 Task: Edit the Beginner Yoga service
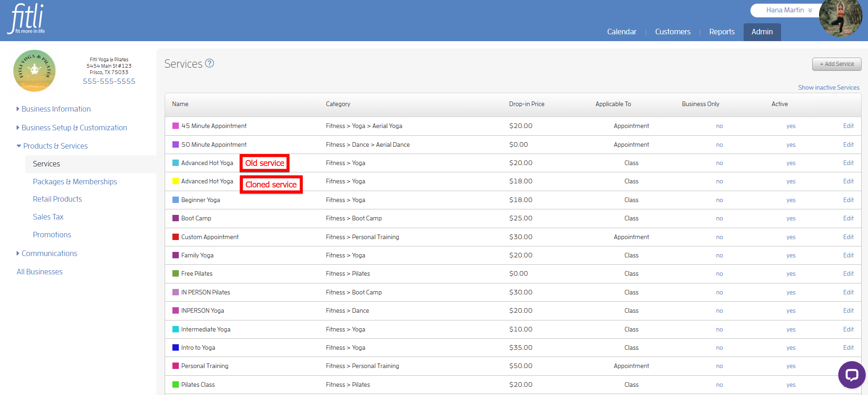[848, 200]
